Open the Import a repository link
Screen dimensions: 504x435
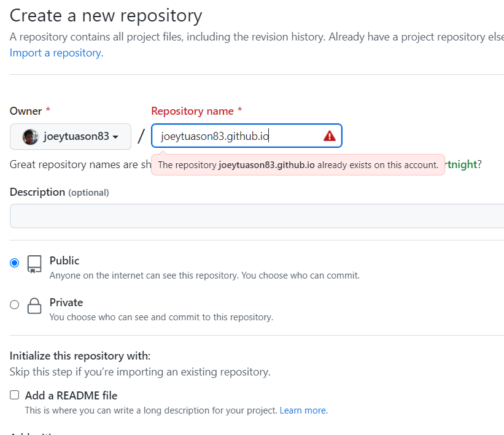[x=56, y=53]
